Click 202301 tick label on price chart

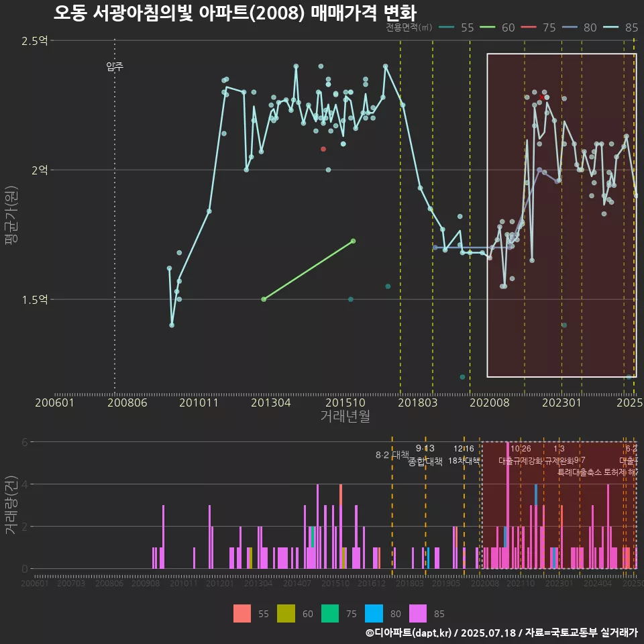pos(562,402)
